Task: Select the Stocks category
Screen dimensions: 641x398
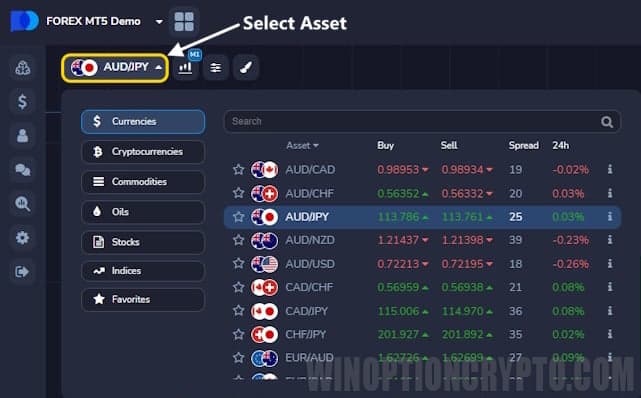Action: pos(143,242)
